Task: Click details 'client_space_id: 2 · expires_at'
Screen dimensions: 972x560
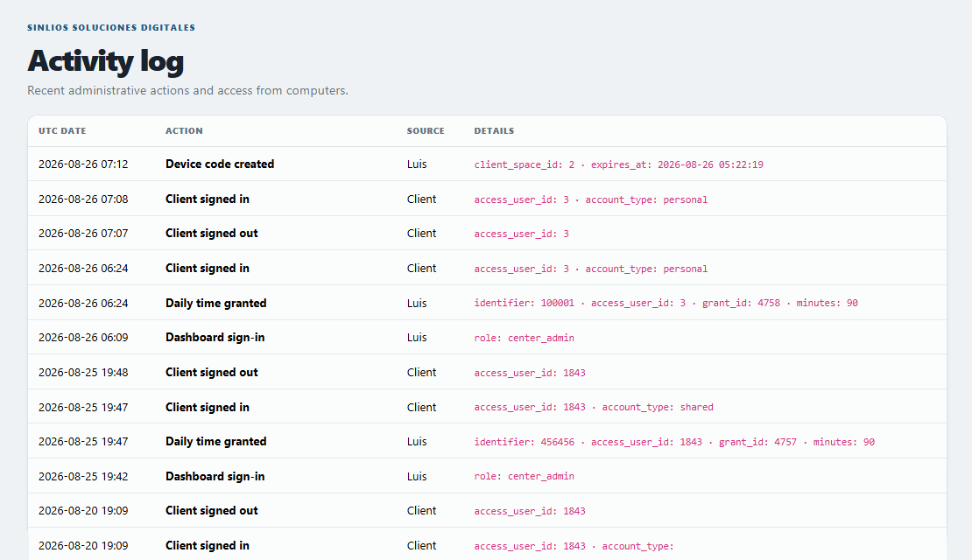Action: pyautogui.click(x=618, y=164)
